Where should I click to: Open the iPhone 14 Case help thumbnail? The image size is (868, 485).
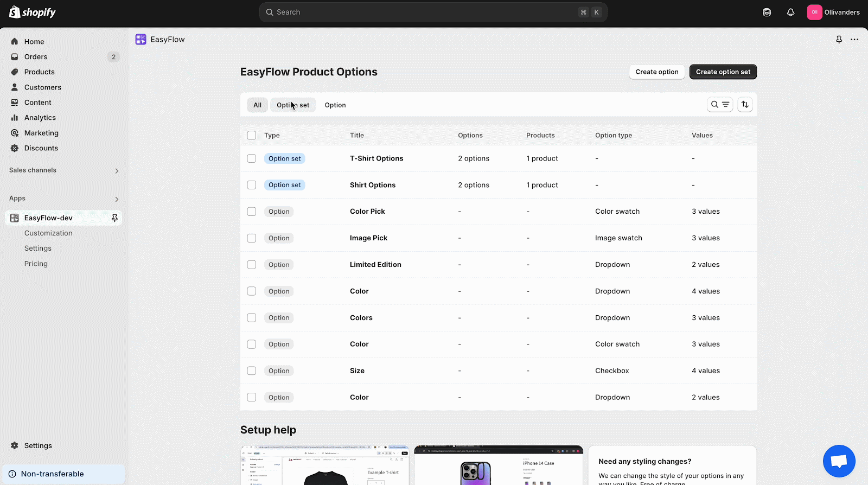[499, 465]
